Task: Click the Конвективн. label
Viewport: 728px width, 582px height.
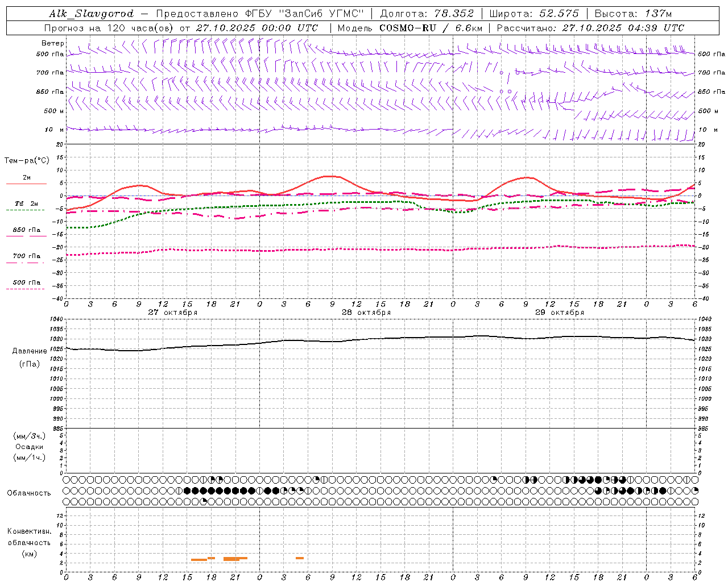Action: 30,531
